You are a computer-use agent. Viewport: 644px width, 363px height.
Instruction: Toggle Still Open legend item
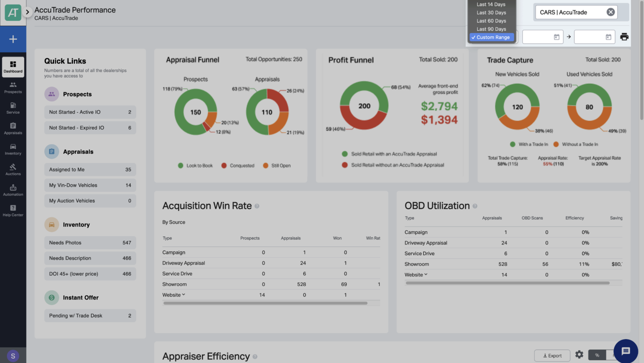coord(277,166)
